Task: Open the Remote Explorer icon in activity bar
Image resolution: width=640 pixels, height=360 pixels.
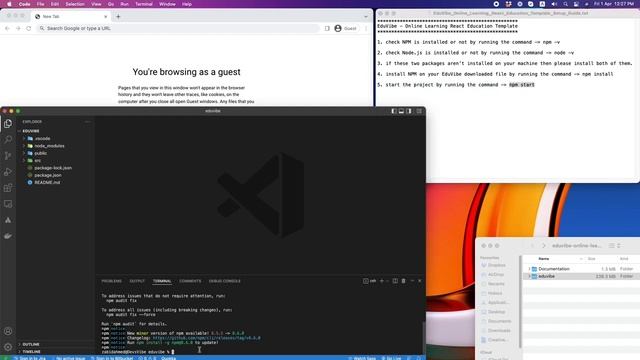Action: [8, 204]
